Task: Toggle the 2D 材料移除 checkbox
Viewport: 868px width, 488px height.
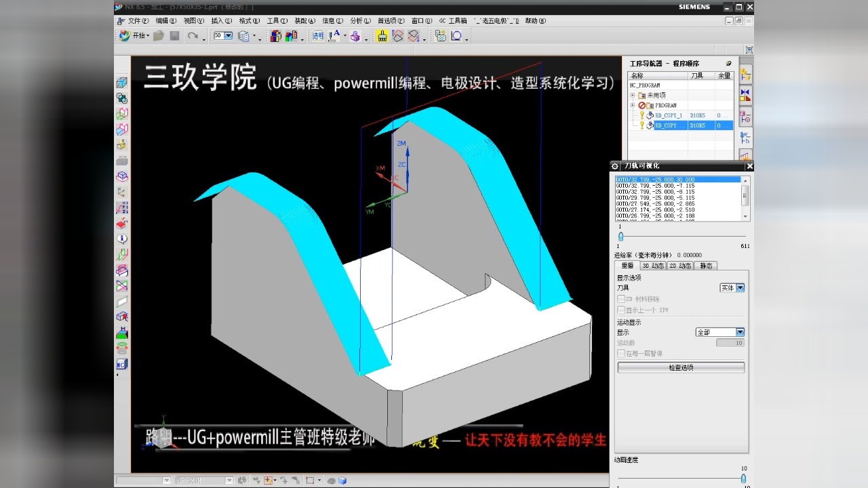Action: (x=621, y=299)
